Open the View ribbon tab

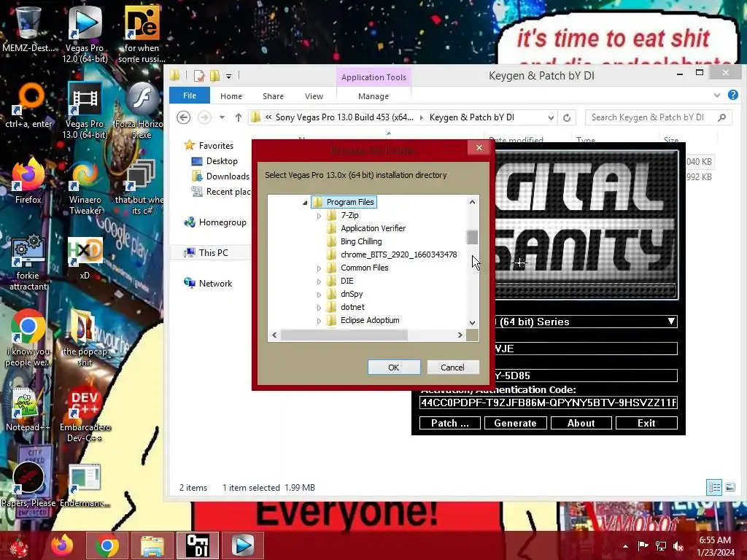[x=314, y=96]
